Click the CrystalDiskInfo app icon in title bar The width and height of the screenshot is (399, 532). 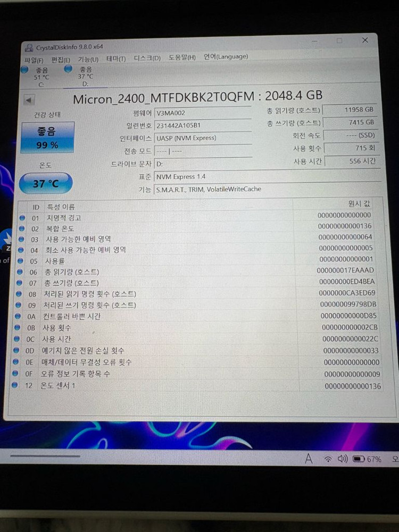(29, 48)
